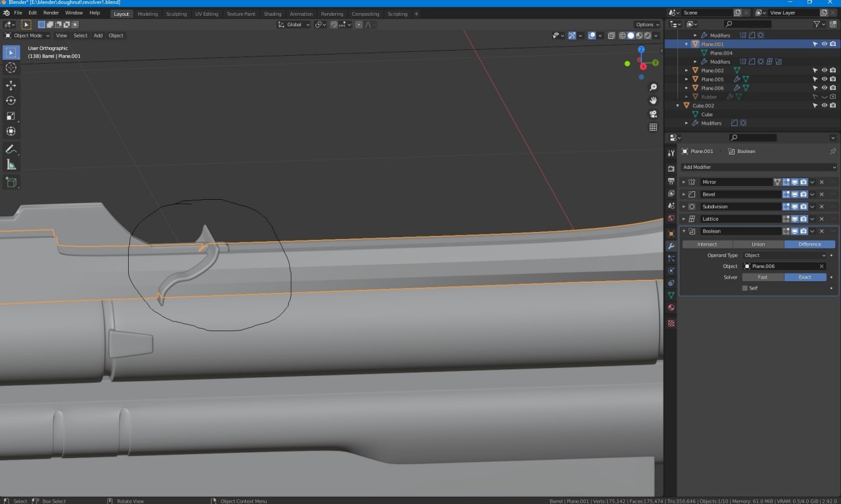Click the pan hand viewport gizmo
The image size is (841, 504).
pyautogui.click(x=653, y=101)
